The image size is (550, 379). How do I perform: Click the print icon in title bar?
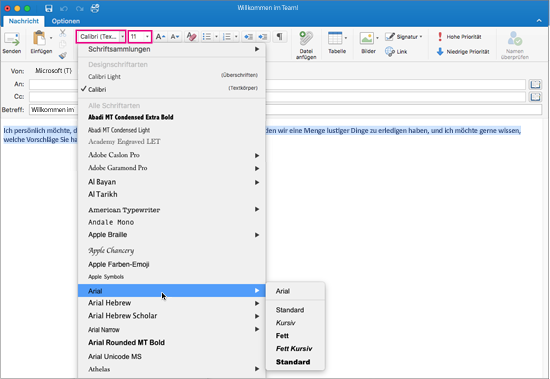click(95, 8)
